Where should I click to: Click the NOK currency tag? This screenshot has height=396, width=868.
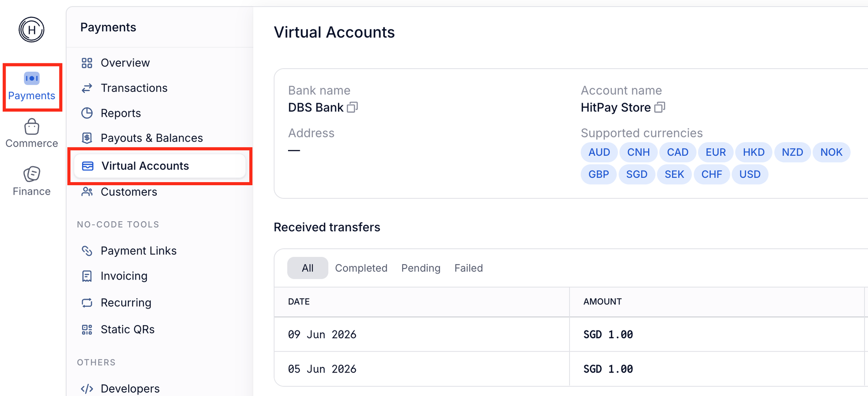(831, 152)
